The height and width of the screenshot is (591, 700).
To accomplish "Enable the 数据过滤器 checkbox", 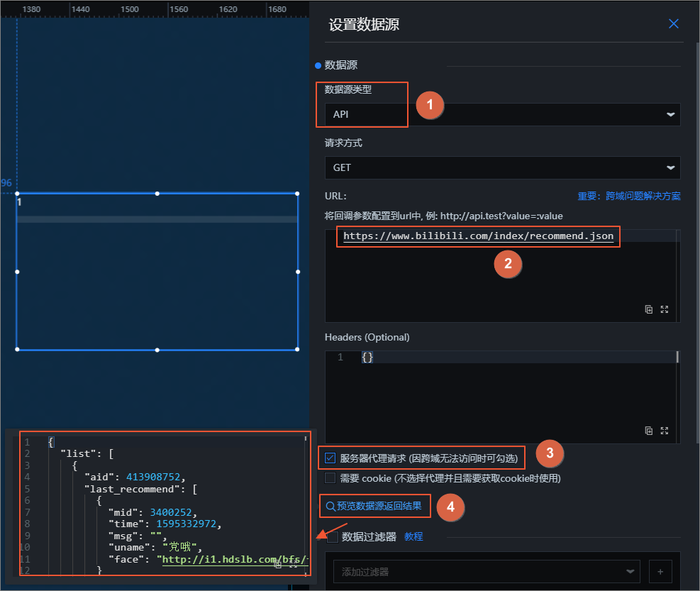I will pos(332,537).
